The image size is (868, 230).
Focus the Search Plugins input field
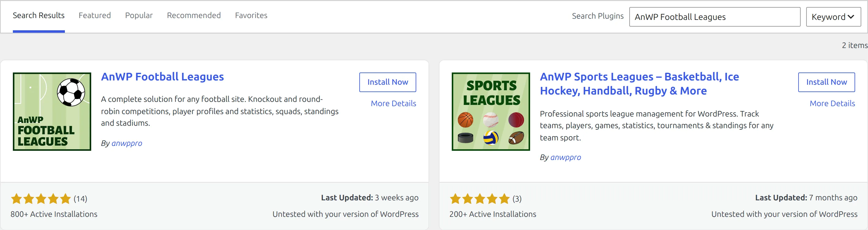(714, 17)
